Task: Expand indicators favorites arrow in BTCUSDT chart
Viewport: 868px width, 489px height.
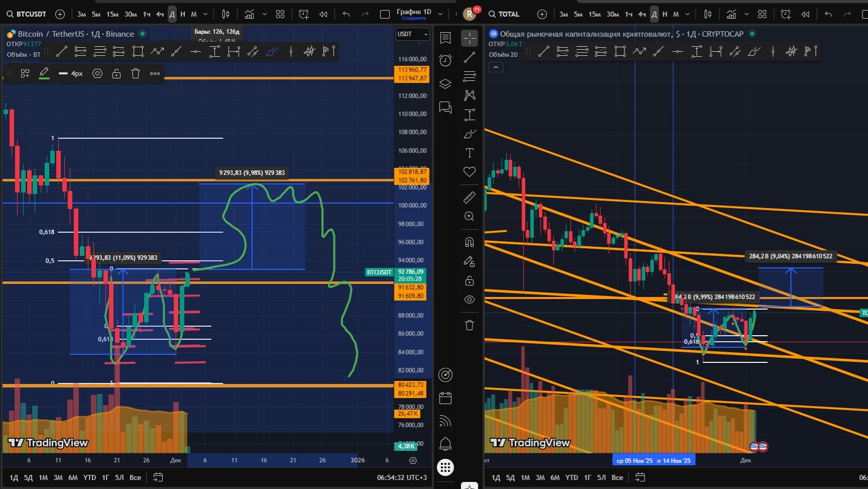Action: point(264,14)
